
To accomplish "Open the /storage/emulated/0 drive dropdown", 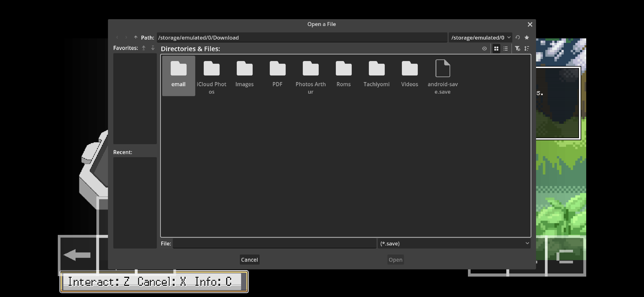I will click(480, 38).
